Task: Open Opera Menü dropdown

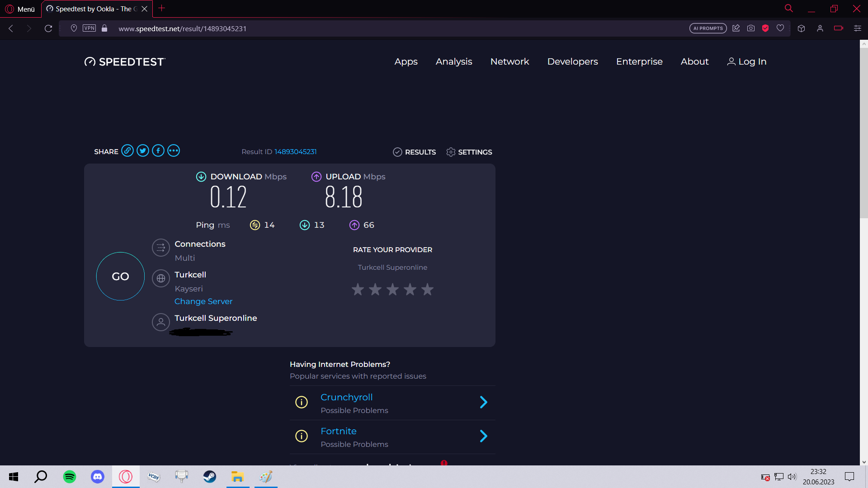Action: (20, 9)
